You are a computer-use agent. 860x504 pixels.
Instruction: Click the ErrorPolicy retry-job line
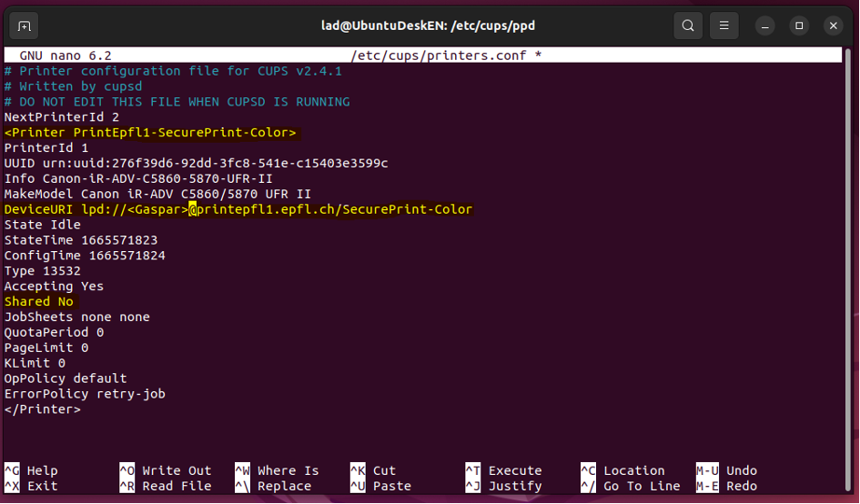[85, 394]
